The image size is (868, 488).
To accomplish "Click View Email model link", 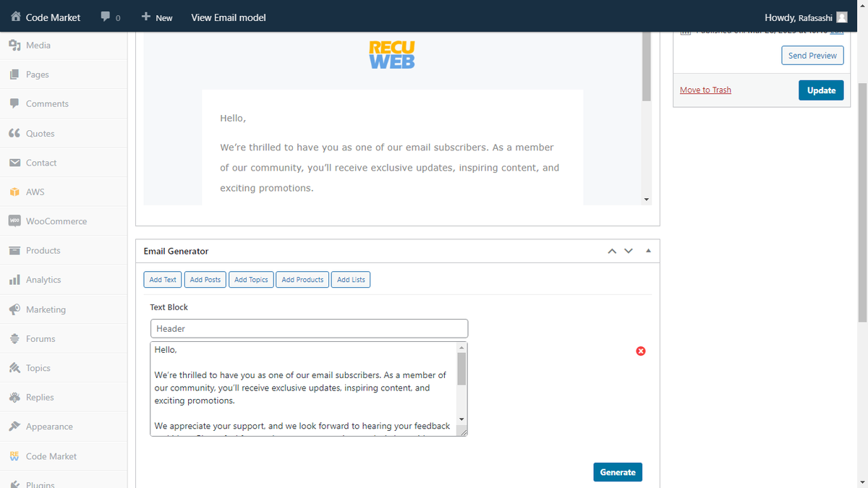I will [229, 17].
